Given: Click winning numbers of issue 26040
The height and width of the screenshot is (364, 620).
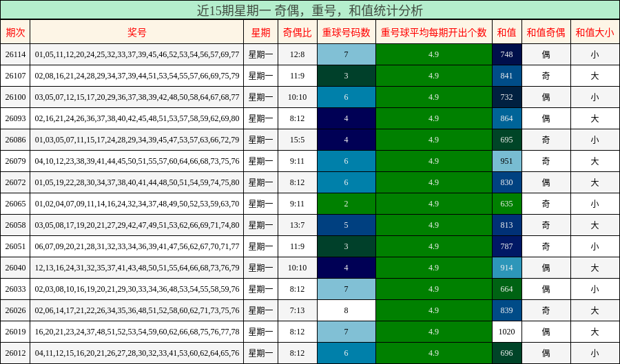Looking at the screenshot, I should click(137, 268).
